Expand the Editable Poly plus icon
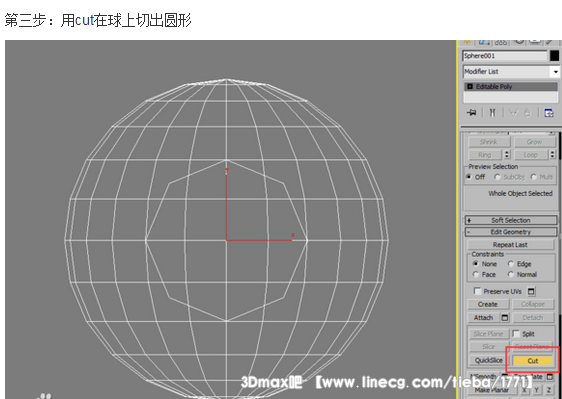This screenshot has height=399, width=562. point(470,86)
